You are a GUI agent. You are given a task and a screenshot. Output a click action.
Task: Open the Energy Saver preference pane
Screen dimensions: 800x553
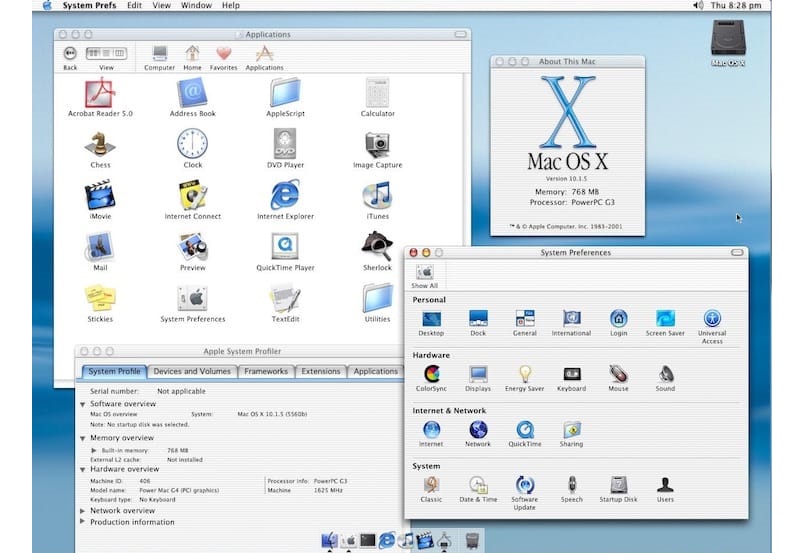pyautogui.click(x=524, y=374)
